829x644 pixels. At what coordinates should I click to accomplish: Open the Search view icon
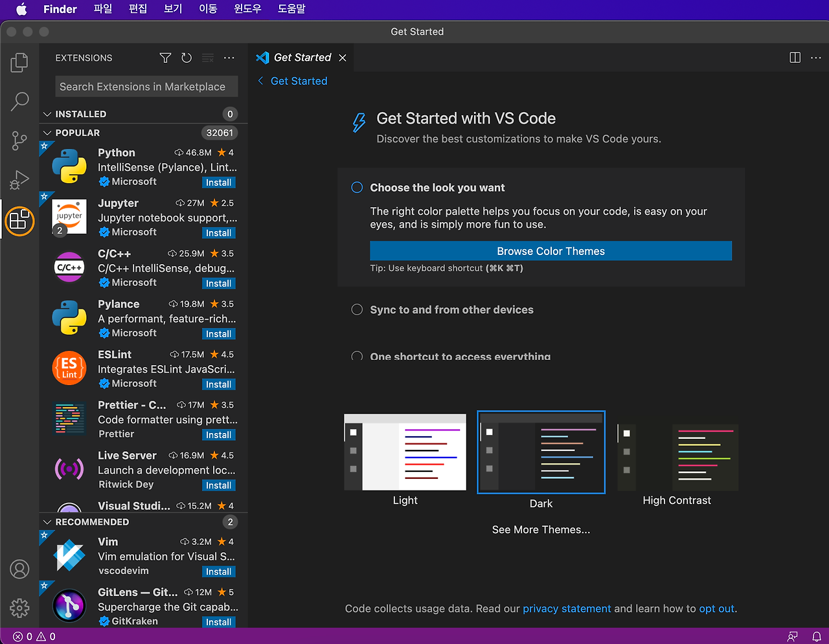[x=19, y=101]
